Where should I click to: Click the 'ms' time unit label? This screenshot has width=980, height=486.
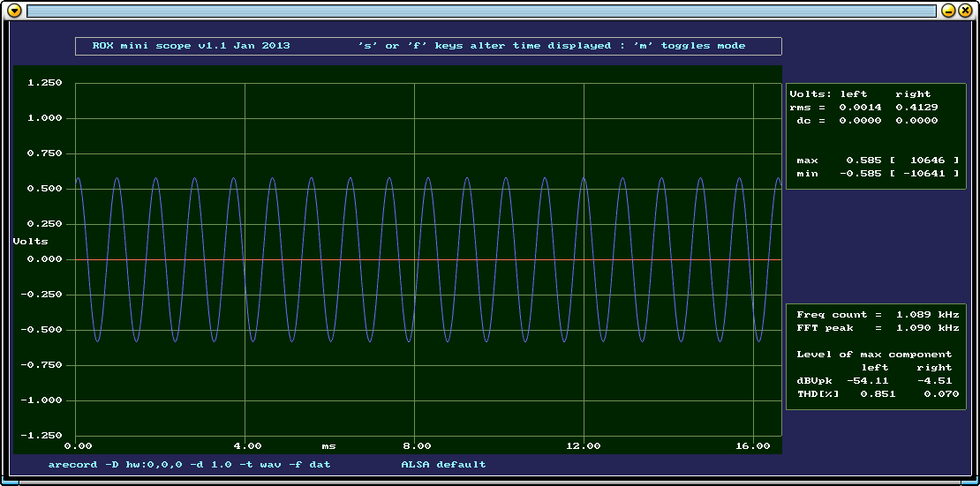(x=328, y=446)
